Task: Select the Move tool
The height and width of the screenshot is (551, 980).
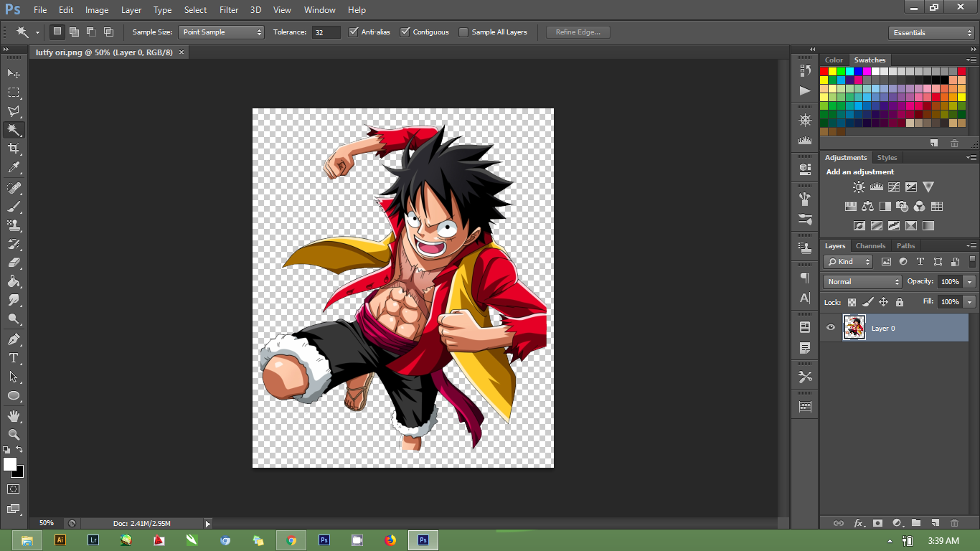Action: point(14,73)
